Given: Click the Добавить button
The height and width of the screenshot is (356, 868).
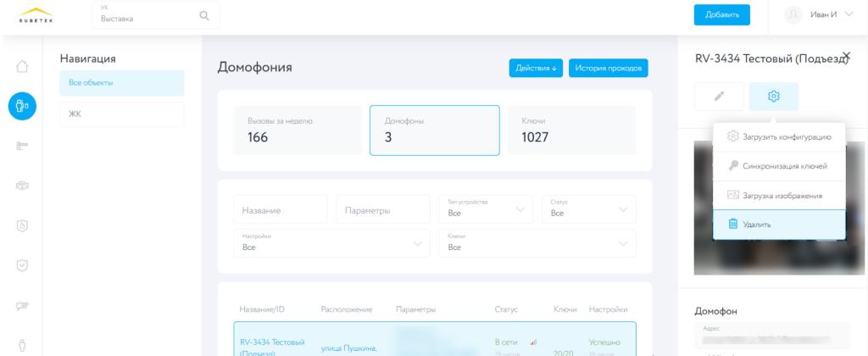Looking at the screenshot, I should [721, 14].
